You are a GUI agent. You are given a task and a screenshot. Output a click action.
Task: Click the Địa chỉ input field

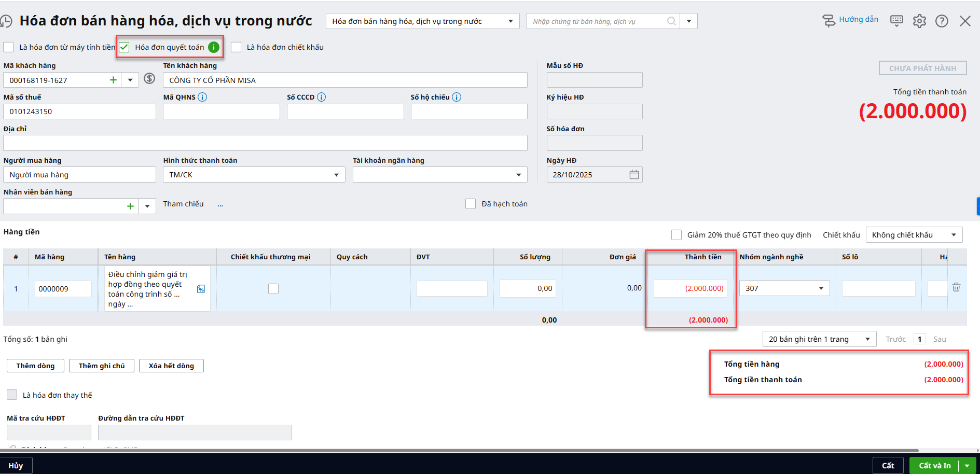point(265,143)
